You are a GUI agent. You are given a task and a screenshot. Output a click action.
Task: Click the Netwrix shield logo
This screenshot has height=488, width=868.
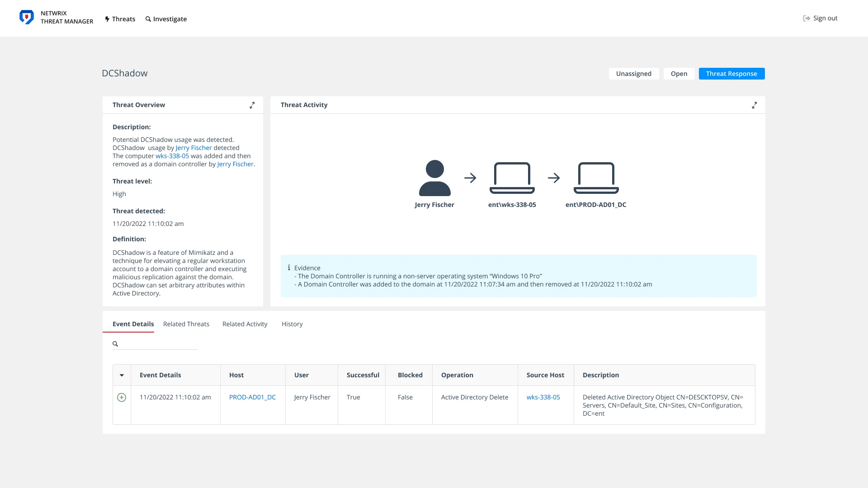(27, 17)
